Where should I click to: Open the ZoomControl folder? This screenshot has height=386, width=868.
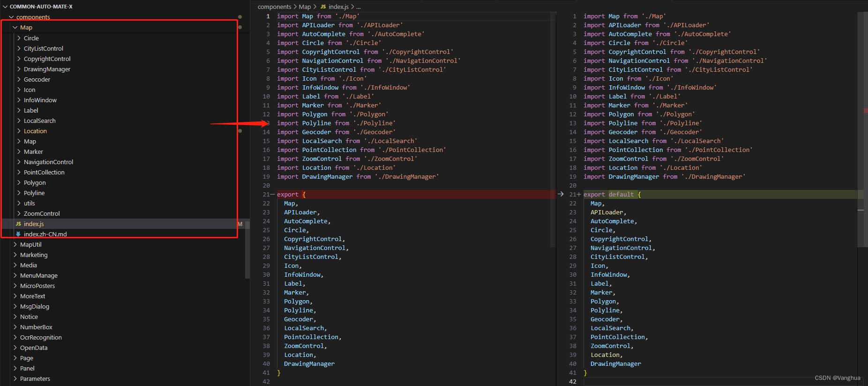point(42,213)
